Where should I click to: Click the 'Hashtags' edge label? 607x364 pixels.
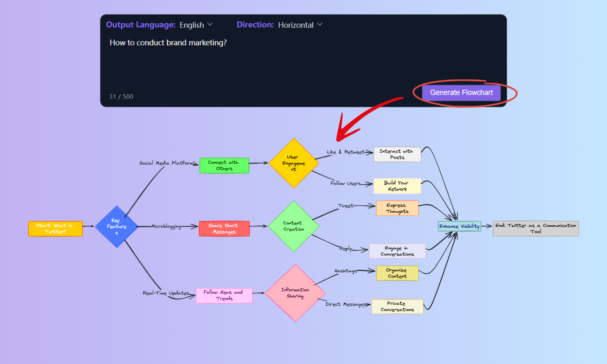click(x=345, y=271)
